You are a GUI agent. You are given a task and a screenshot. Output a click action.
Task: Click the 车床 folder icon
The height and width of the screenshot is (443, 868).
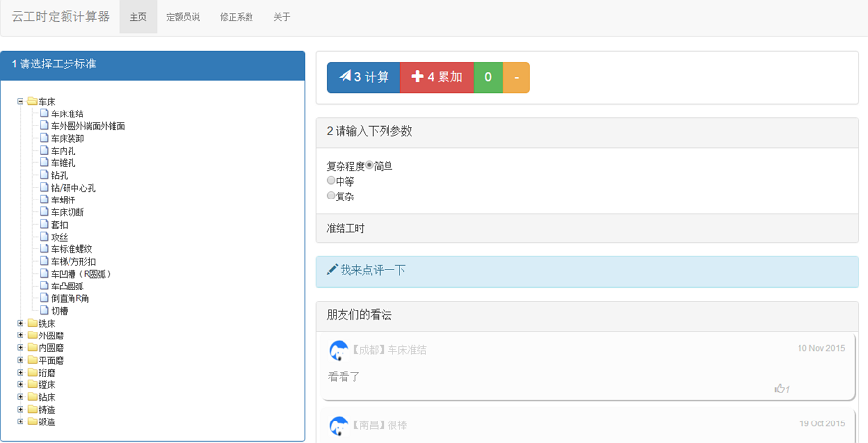click(x=32, y=102)
